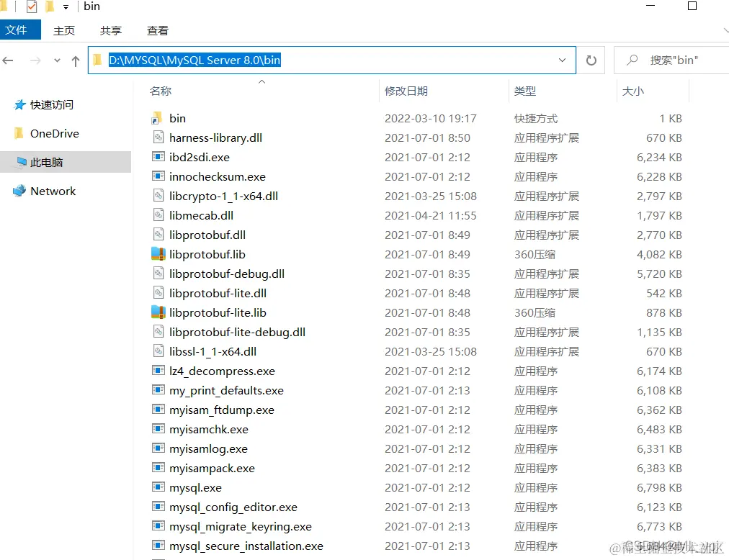Select the my_print_defaults.exe file name
This screenshot has width=729, height=560.
pos(226,391)
